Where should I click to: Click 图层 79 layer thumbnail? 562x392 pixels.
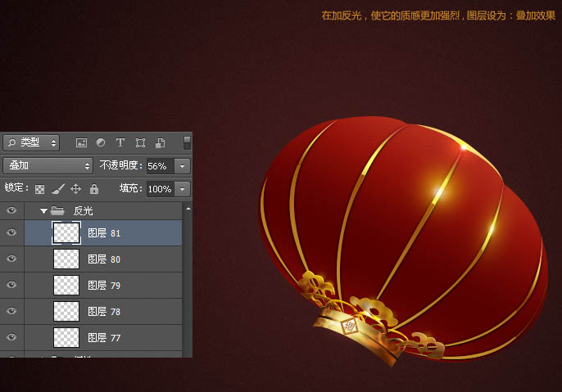pyautogui.click(x=66, y=285)
